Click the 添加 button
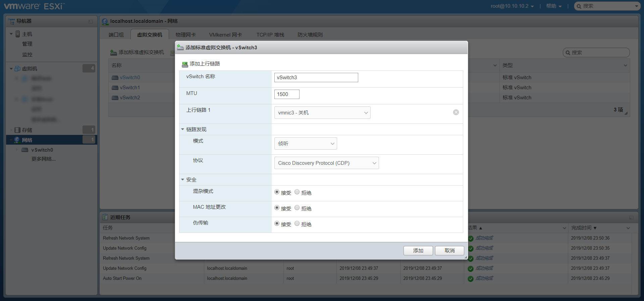Screen dimensions: 644x301 tap(418, 251)
